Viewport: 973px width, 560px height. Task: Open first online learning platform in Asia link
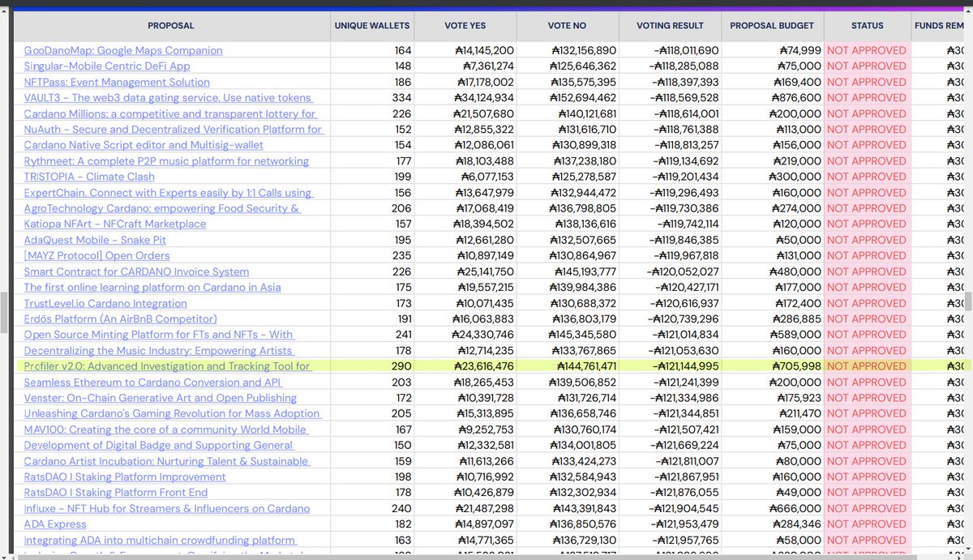[x=152, y=287]
